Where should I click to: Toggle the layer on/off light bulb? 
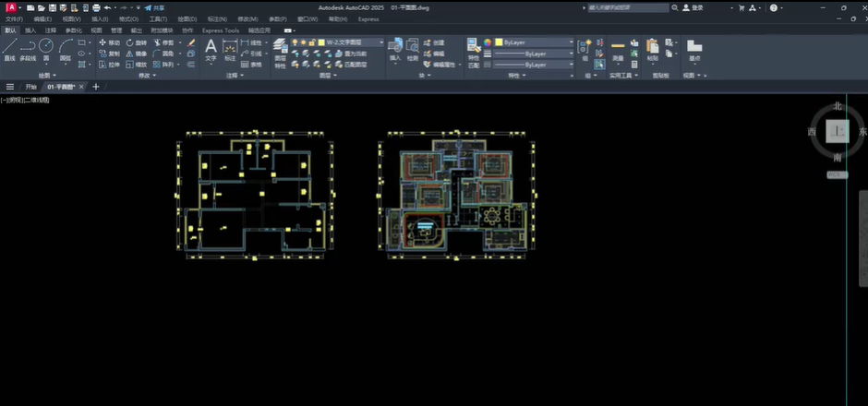click(295, 42)
